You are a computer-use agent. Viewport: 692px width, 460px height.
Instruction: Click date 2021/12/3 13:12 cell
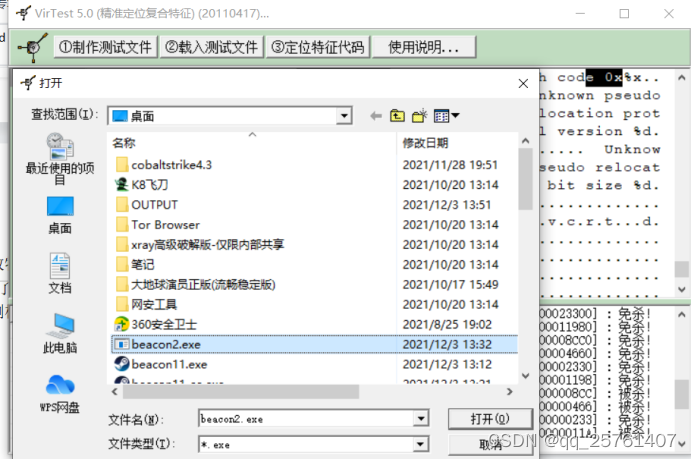(447, 364)
